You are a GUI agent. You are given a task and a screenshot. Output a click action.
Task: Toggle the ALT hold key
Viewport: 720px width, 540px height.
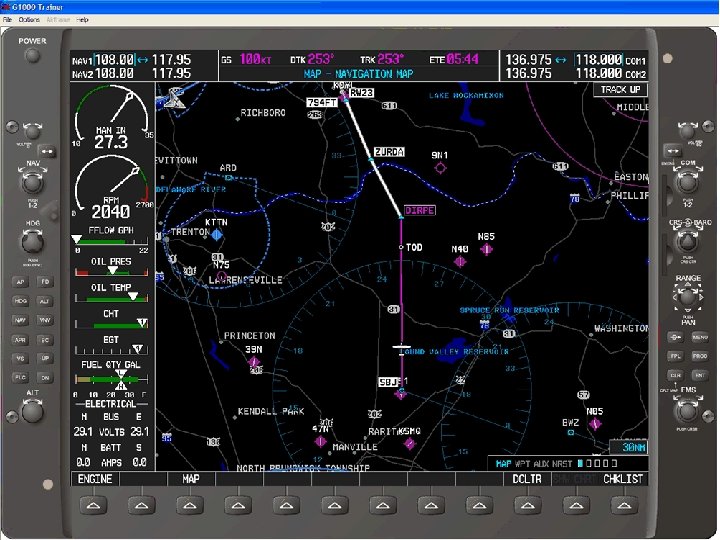tap(45, 301)
